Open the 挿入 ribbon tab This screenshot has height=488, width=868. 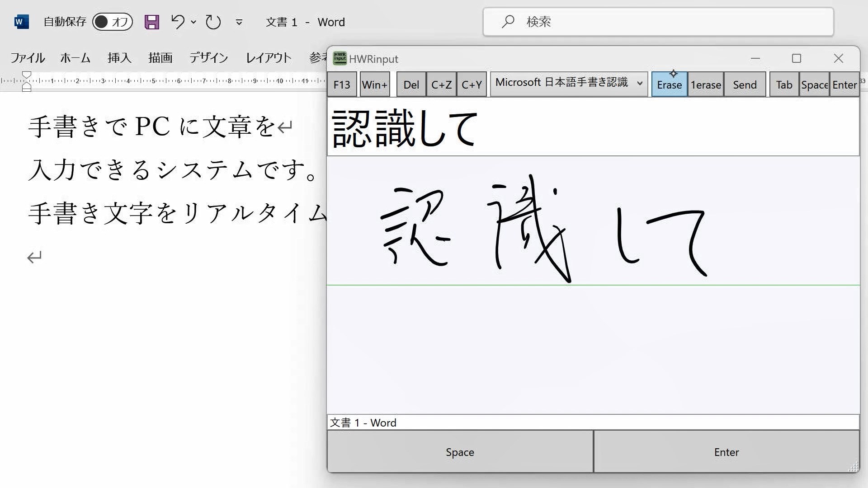(x=119, y=58)
